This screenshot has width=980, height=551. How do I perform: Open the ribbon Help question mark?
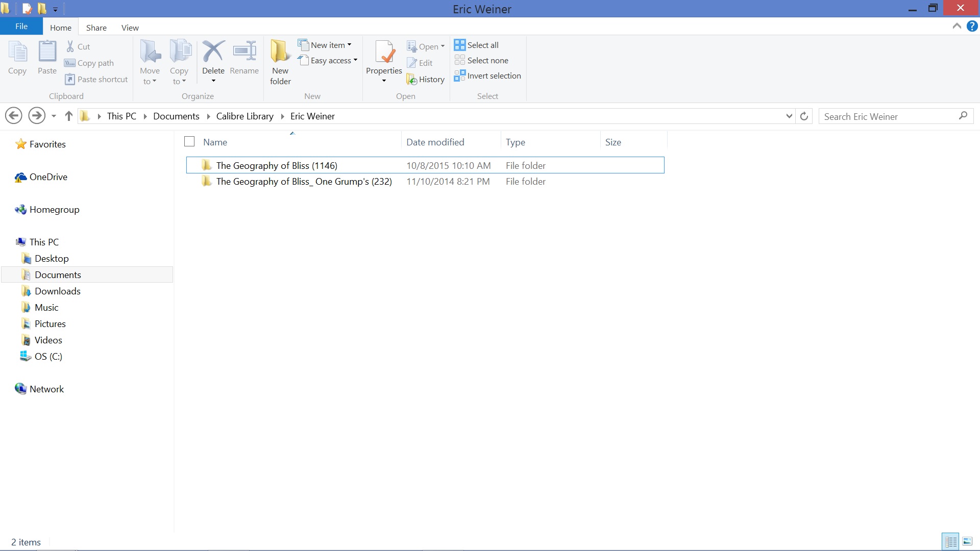tap(972, 27)
